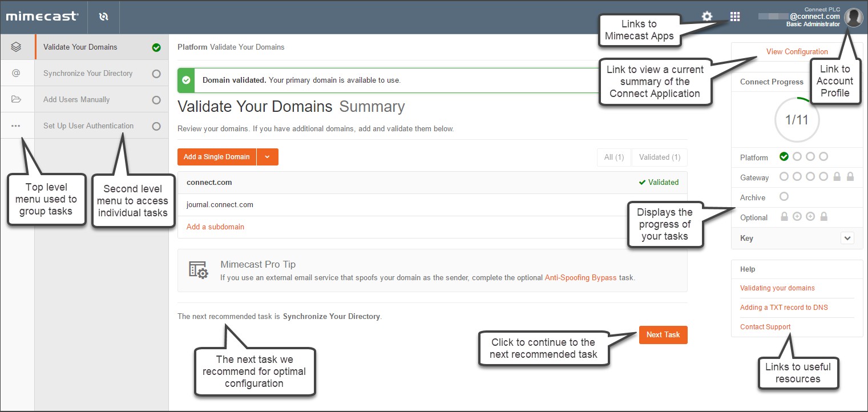The height and width of the screenshot is (412, 868).
Task: Click the ellipsis authentication icon in sidebar
Action: pyautogui.click(x=17, y=126)
